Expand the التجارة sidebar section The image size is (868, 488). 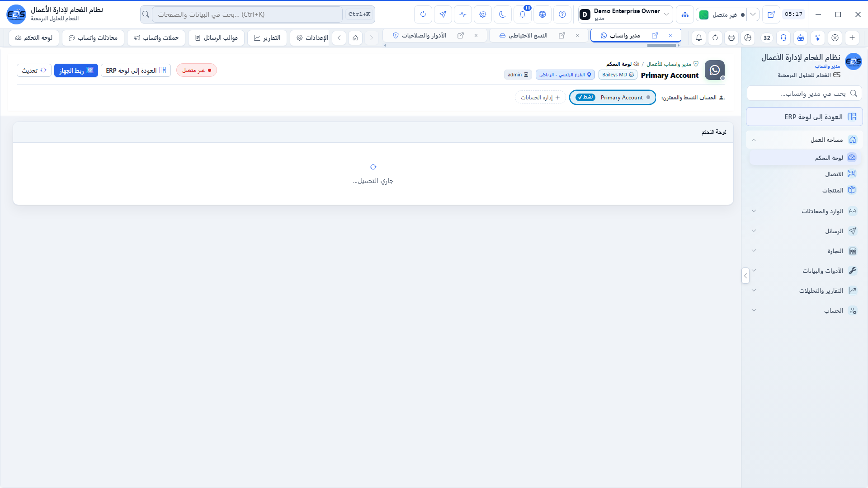805,251
